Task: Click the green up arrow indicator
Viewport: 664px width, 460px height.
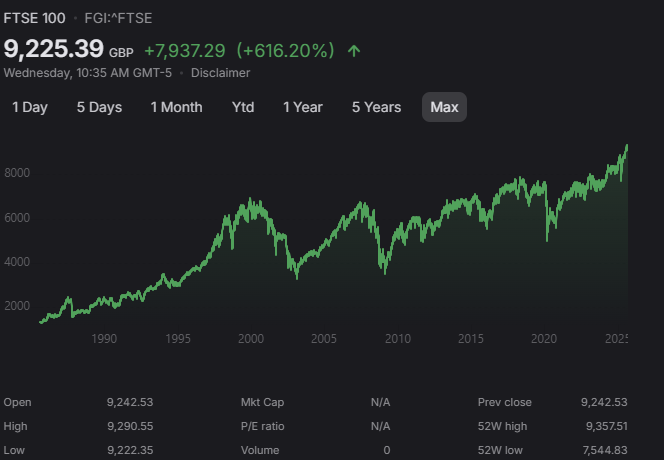Action: [x=354, y=51]
